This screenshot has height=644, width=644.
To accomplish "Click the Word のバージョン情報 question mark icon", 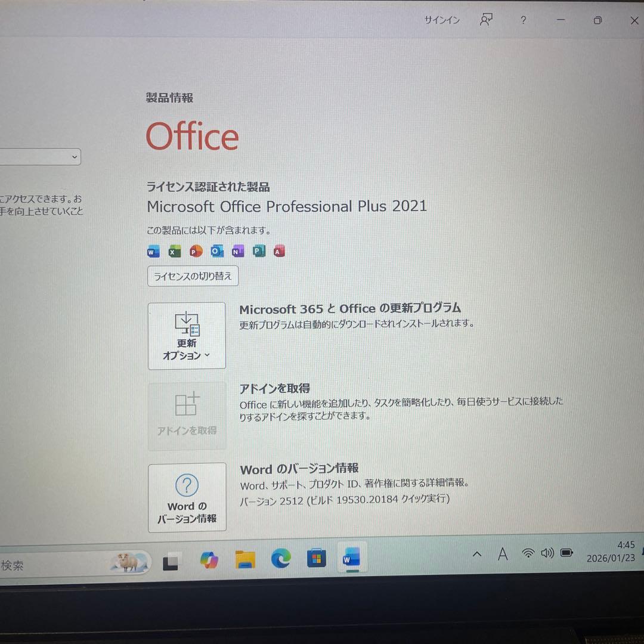I will pos(187,484).
